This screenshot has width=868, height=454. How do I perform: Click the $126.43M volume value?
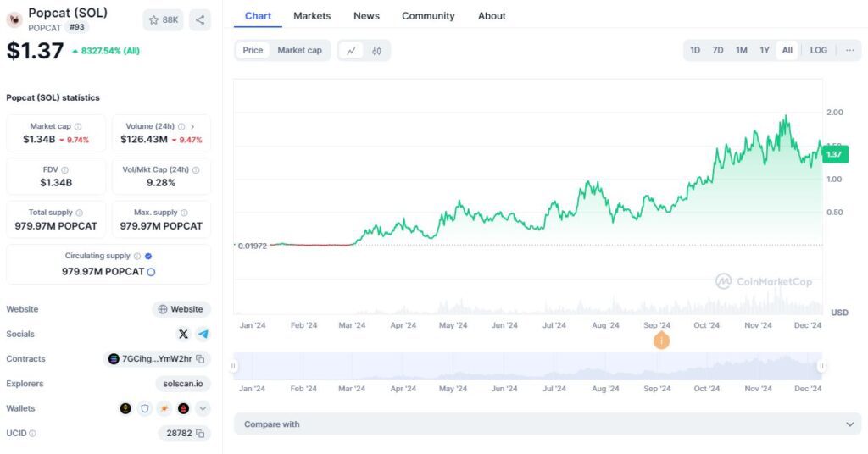pos(144,140)
